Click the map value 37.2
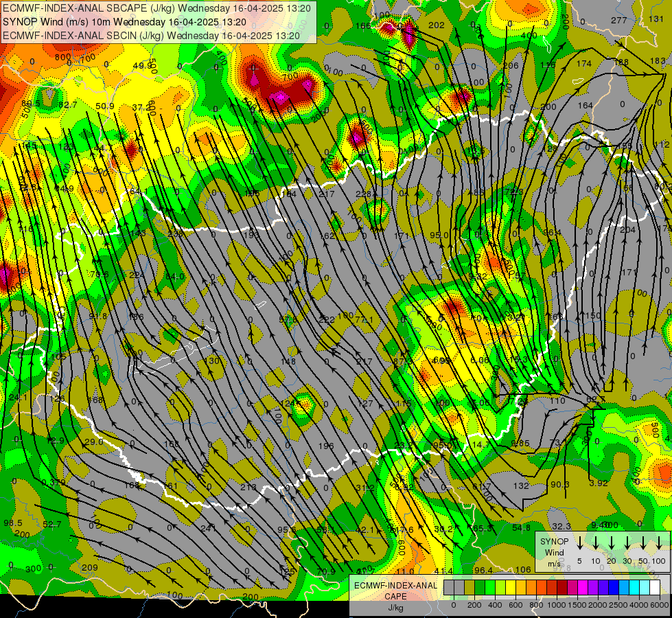 pyautogui.click(x=142, y=107)
